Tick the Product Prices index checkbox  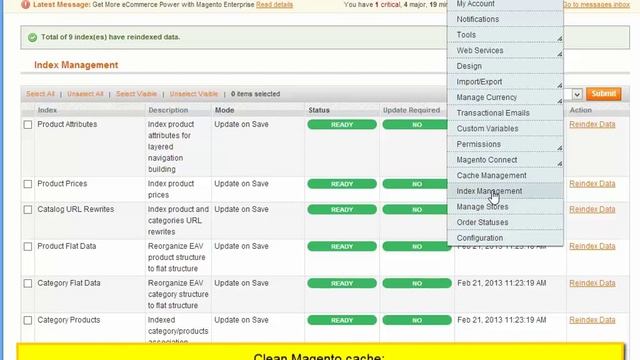coord(28,184)
